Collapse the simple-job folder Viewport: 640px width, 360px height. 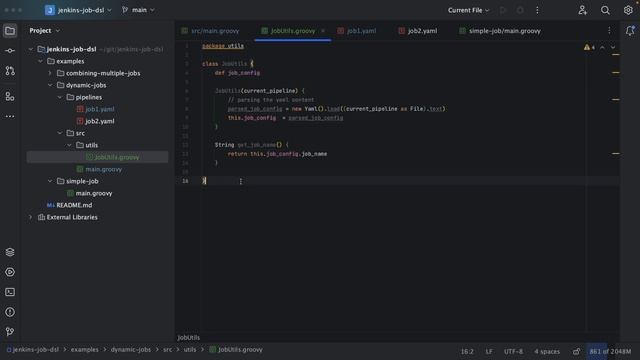coord(50,181)
